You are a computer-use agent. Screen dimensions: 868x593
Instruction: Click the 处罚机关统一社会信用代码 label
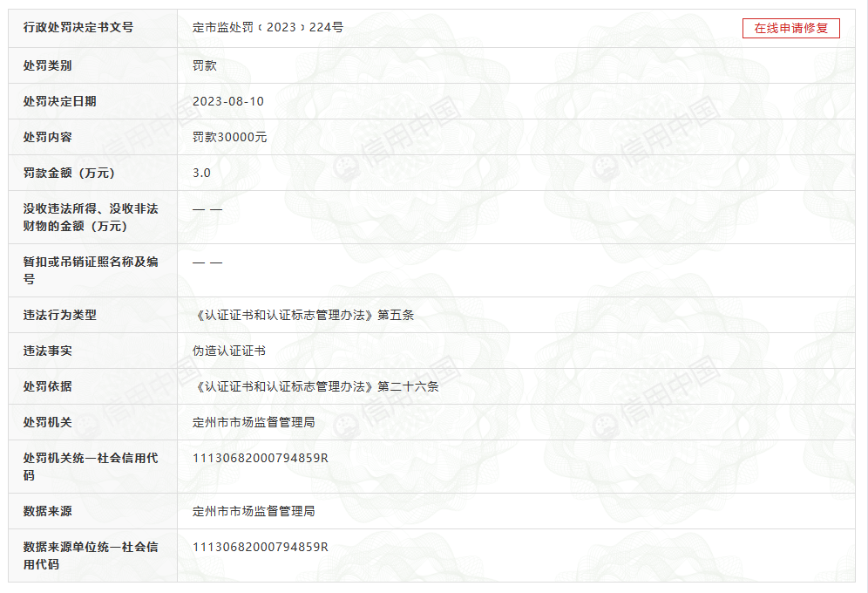coord(91,467)
